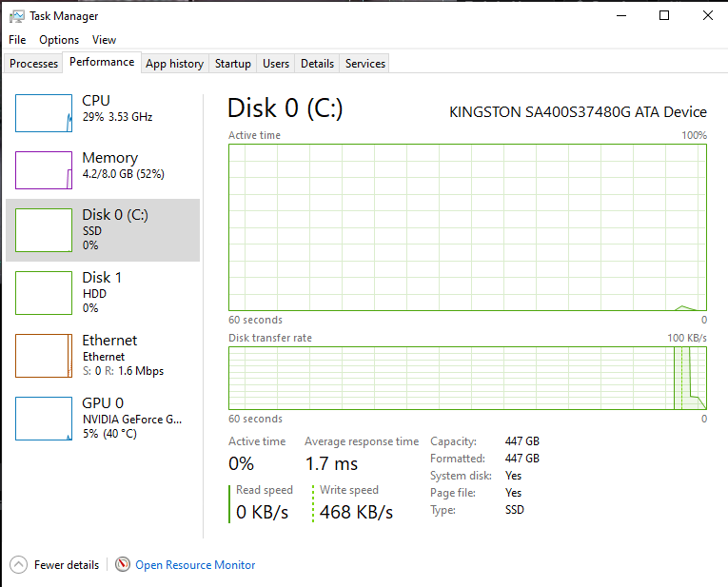Screen dimensions: 728x587
Task: Select the Disk 0 (C:) SSD entry
Action: pyautogui.click(x=103, y=230)
